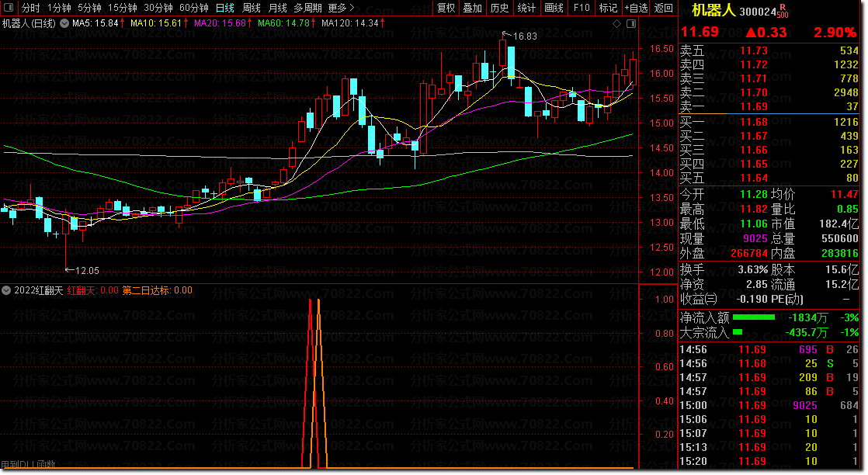Open the 多周期 multi-period view
The image size is (868, 475).
tap(307, 8)
